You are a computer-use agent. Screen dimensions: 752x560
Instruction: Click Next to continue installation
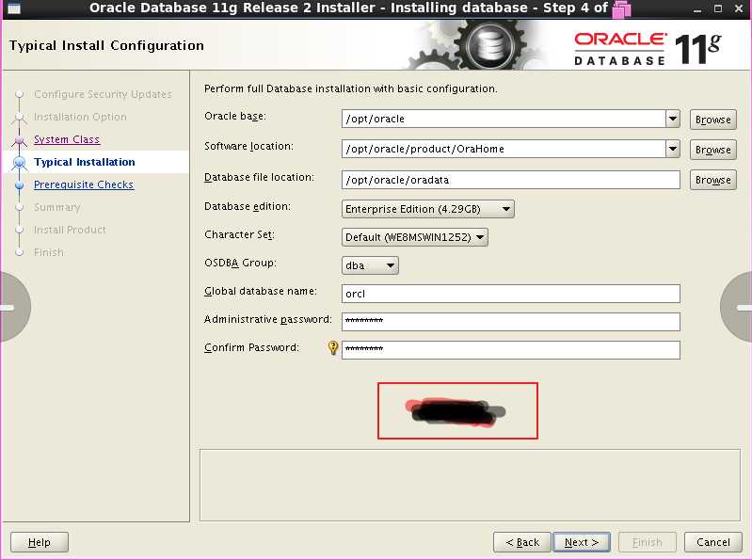(582, 542)
